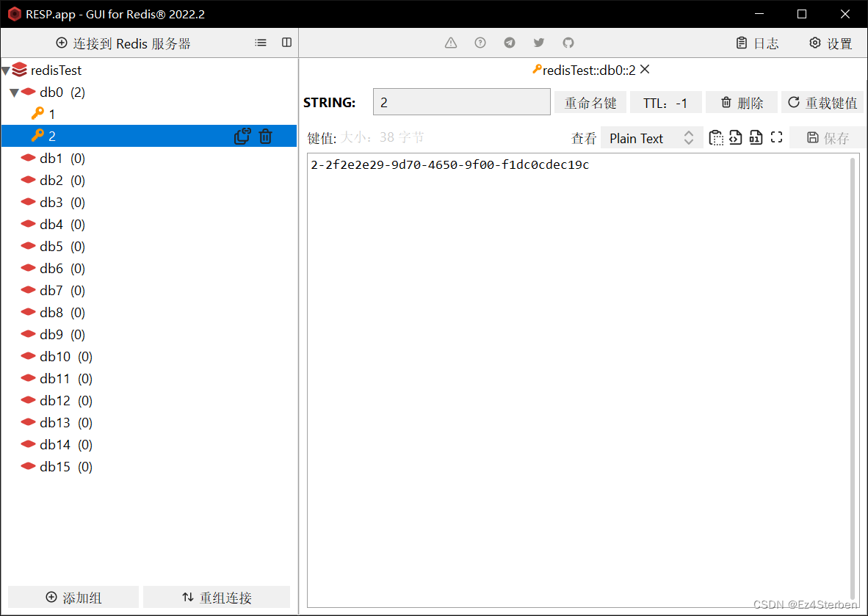Open database db13
Image resolution: width=868 pixels, height=616 pixels.
149,423
